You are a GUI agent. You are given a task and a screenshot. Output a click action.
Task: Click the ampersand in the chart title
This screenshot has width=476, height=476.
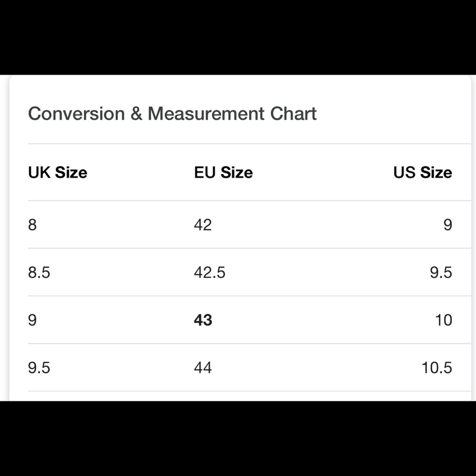coord(136,114)
